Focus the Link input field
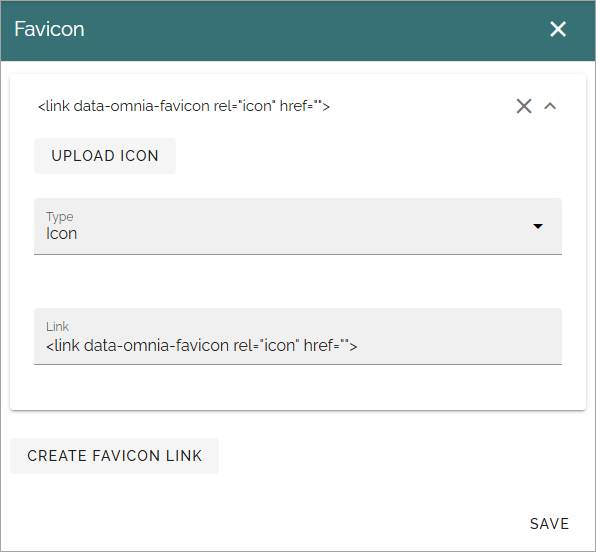The width and height of the screenshot is (596, 552). (298, 336)
